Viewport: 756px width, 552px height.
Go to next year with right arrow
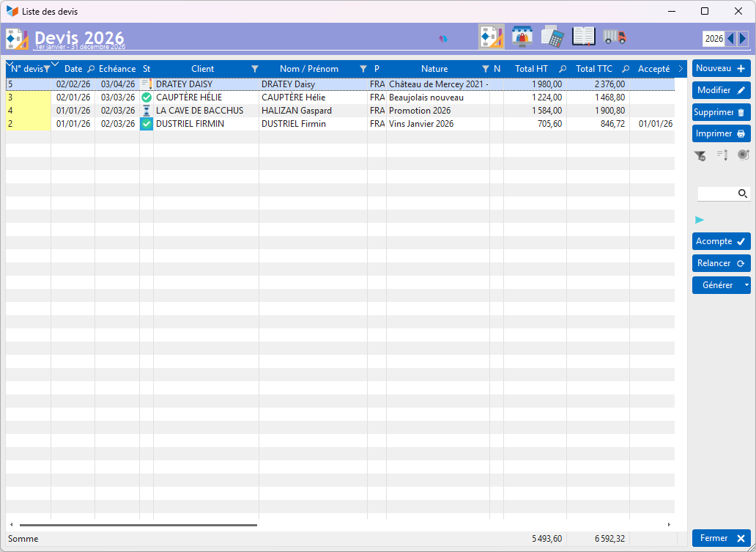(743, 39)
